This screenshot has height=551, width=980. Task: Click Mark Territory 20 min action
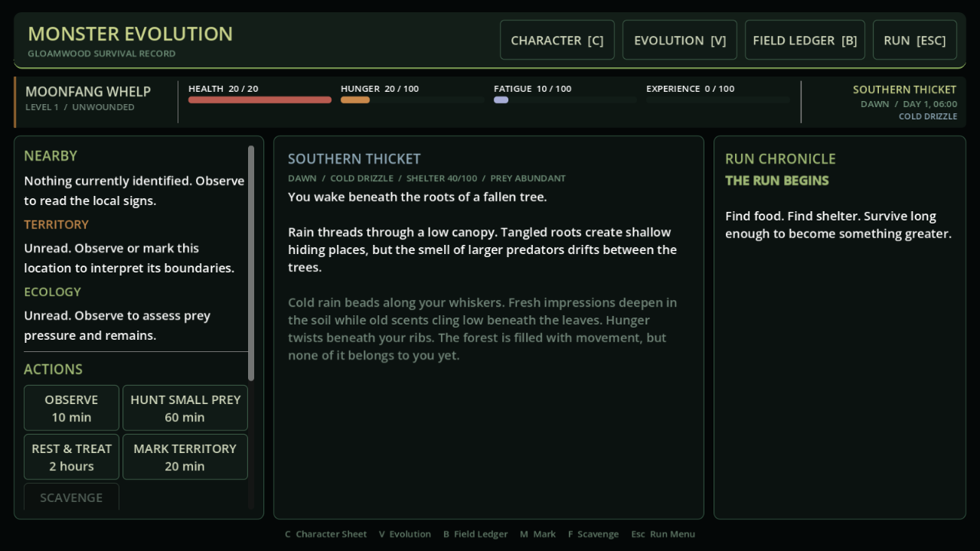pyautogui.click(x=185, y=457)
